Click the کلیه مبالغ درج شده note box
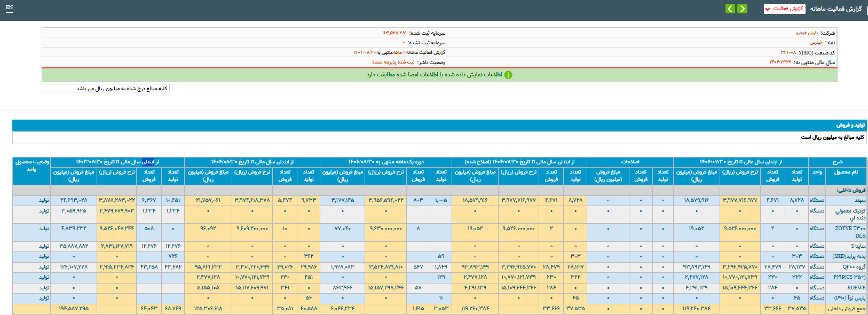 click(106, 89)
